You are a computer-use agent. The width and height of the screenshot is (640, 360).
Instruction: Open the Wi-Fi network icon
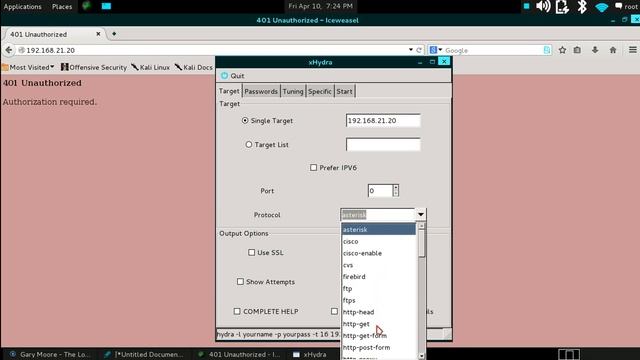coord(602,7)
